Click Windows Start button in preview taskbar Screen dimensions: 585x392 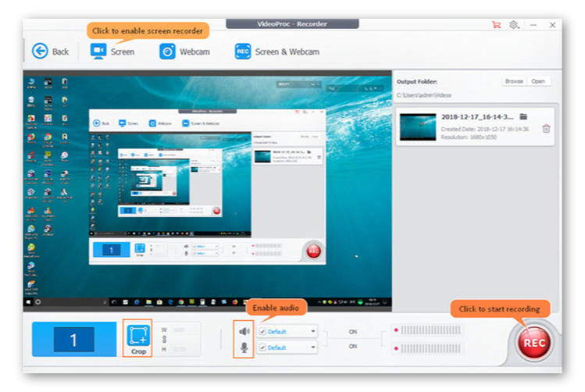click(28, 301)
